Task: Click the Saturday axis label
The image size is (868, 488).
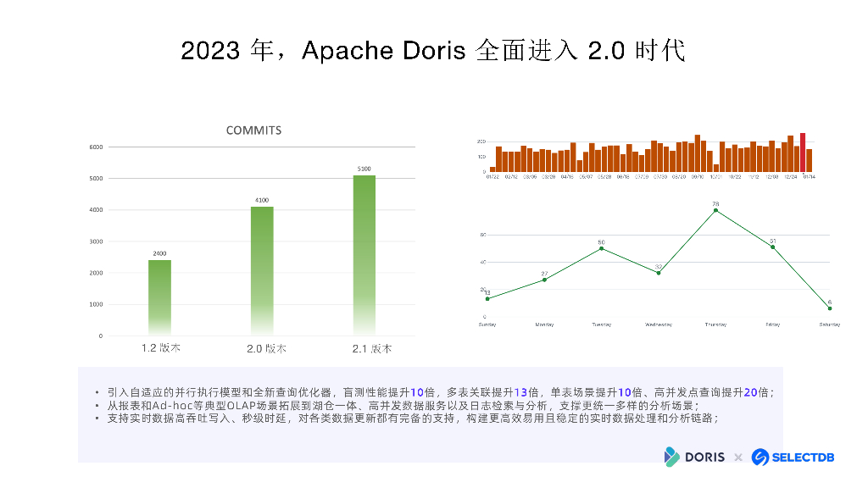Action: (x=830, y=324)
